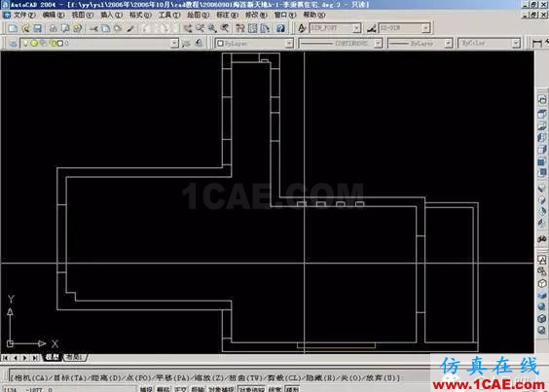Open the ByColor plot style dropdown

516,44
